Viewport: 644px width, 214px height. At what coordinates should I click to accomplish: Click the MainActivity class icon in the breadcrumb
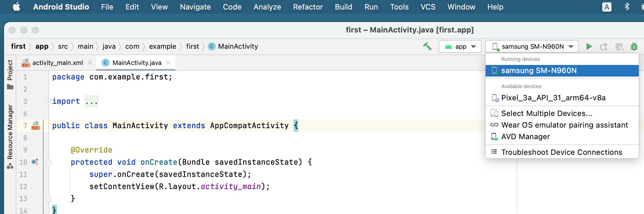click(212, 46)
